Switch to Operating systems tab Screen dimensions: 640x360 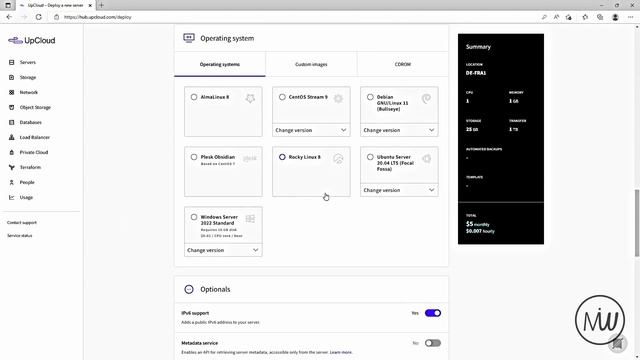[220, 64]
